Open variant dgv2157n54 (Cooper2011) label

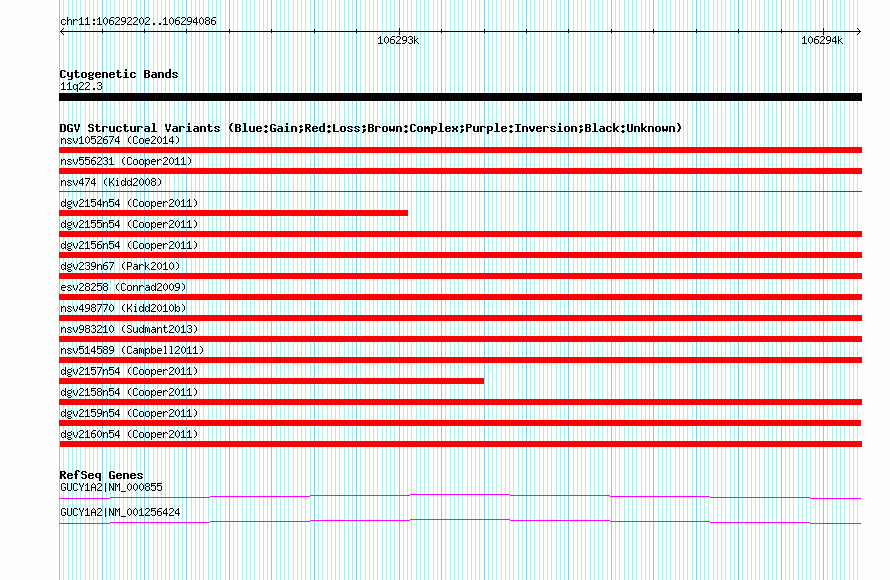pyautogui.click(x=129, y=371)
